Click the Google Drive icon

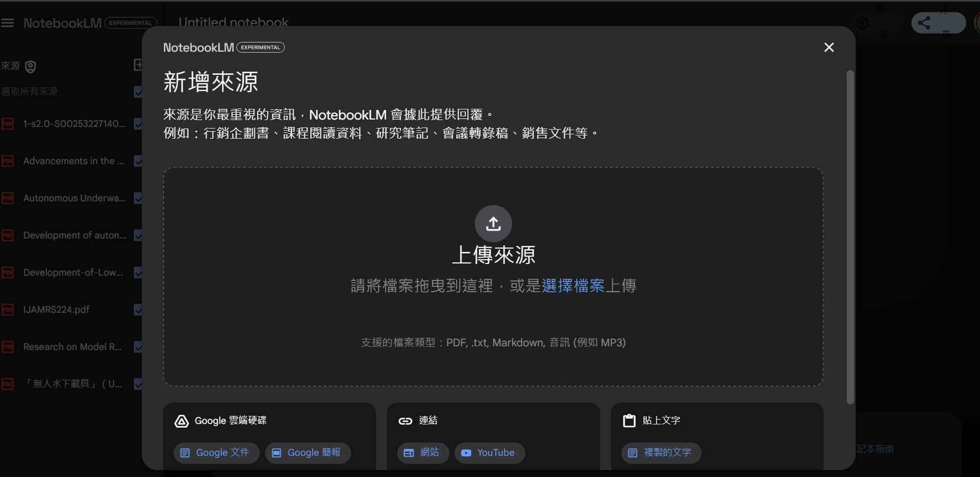pos(182,421)
